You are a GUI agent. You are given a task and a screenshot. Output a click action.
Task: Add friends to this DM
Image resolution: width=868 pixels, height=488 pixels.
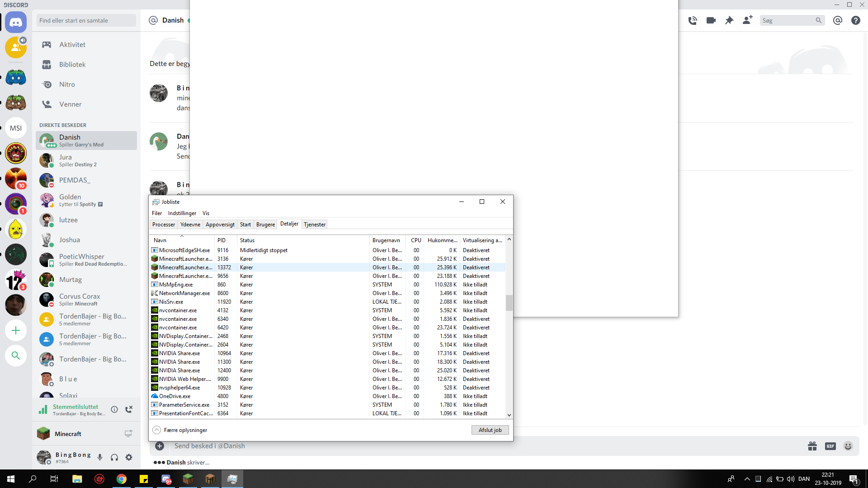tap(747, 20)
